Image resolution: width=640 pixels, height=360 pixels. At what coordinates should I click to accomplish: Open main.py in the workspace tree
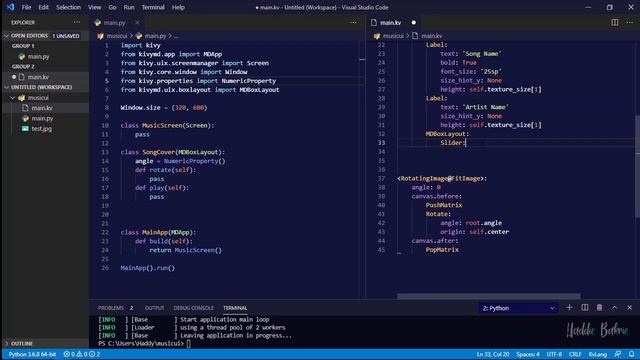(42, 118)
